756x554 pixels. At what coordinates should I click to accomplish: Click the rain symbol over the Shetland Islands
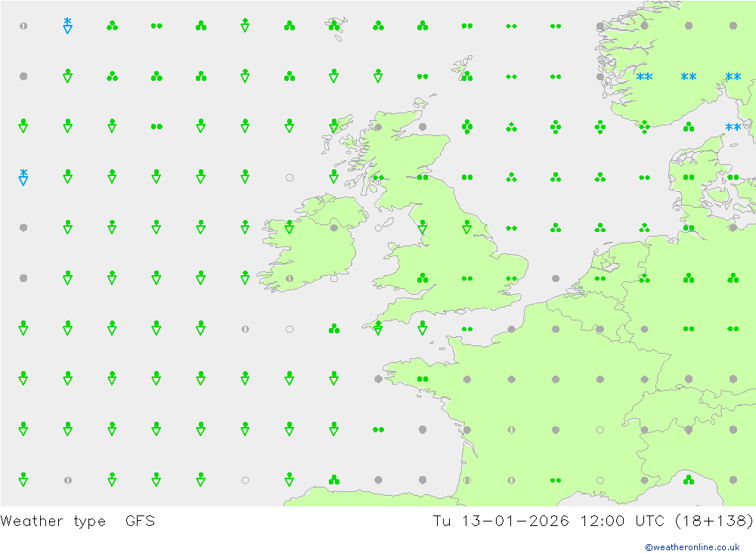coord(467,76)
